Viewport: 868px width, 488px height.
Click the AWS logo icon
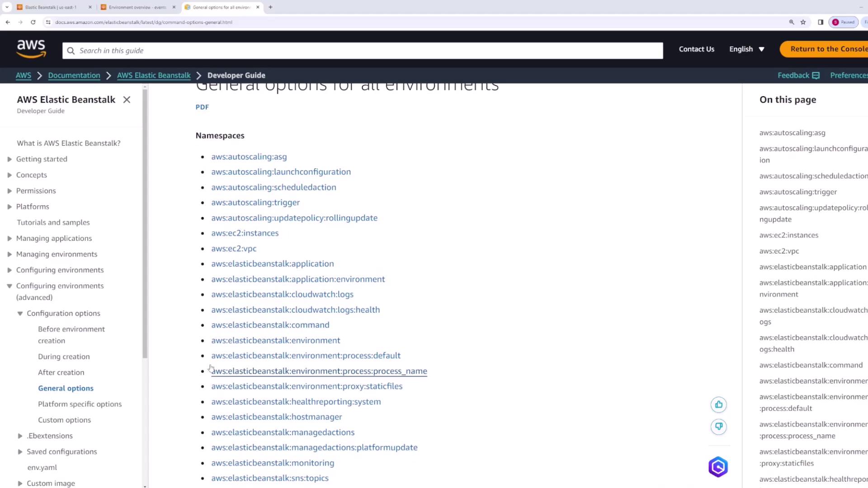[x=31, y=49]
